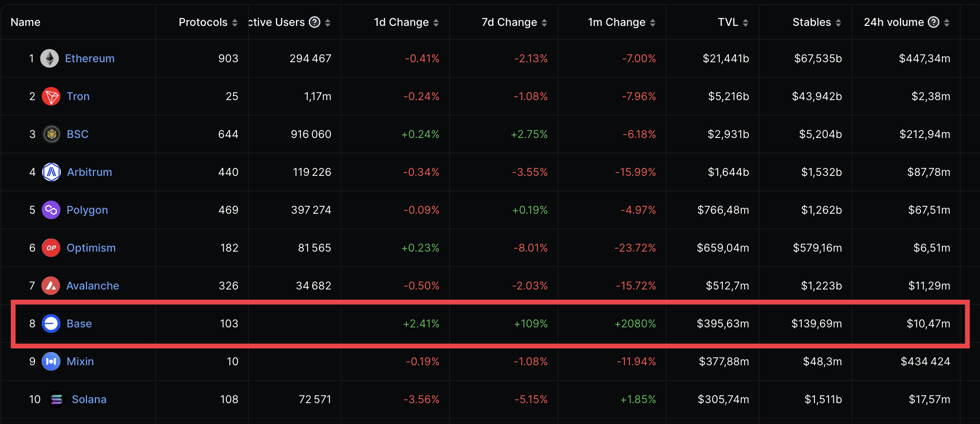Open the 24h volume help tooltip icon

[x=934, y=22]
